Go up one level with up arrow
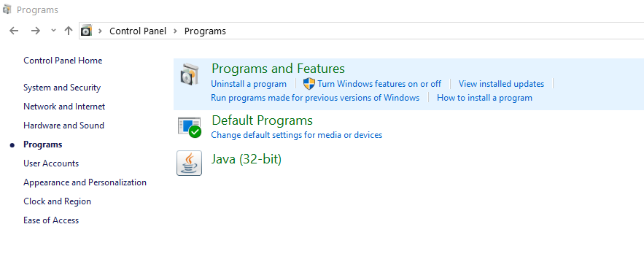 click(69, 31)
